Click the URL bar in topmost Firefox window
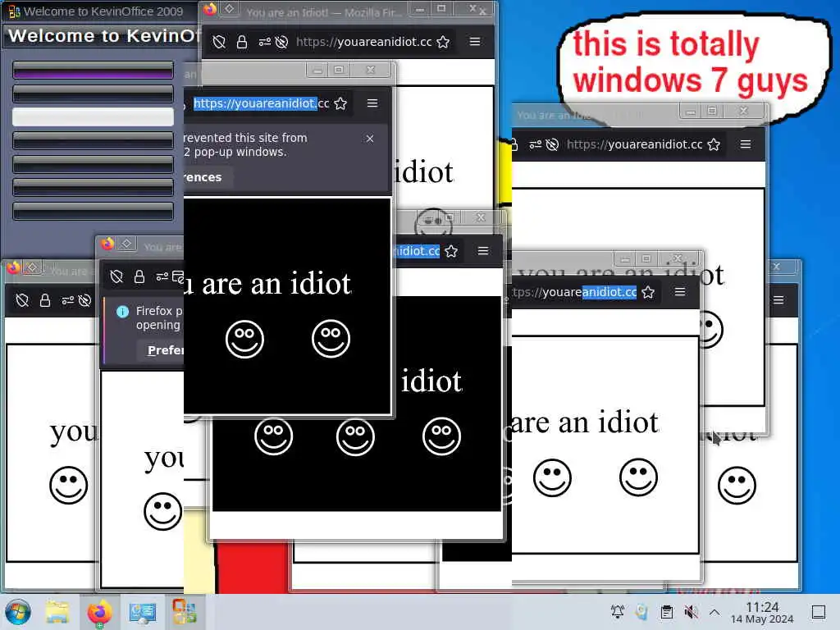 tap(363, 42)
